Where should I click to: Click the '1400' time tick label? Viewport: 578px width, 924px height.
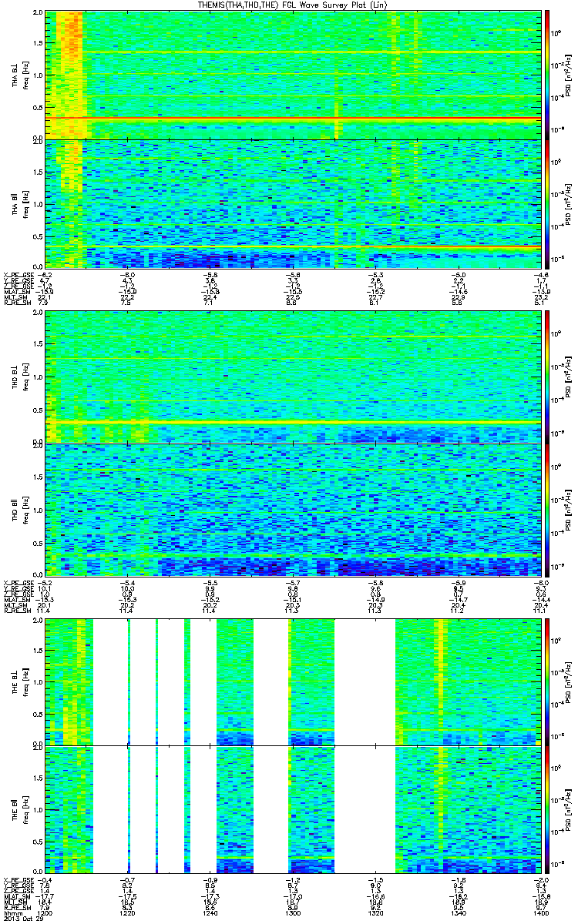coord(542,912)
